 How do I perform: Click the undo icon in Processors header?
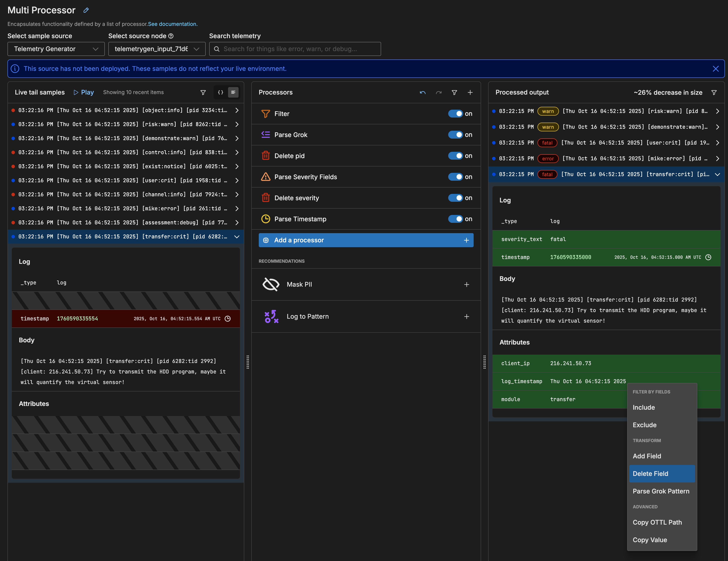(423, 92)
